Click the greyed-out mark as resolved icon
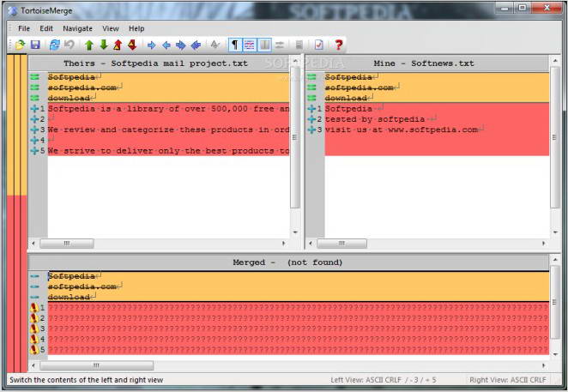Screen dimensions: 568x392 [x=215, y=45]
